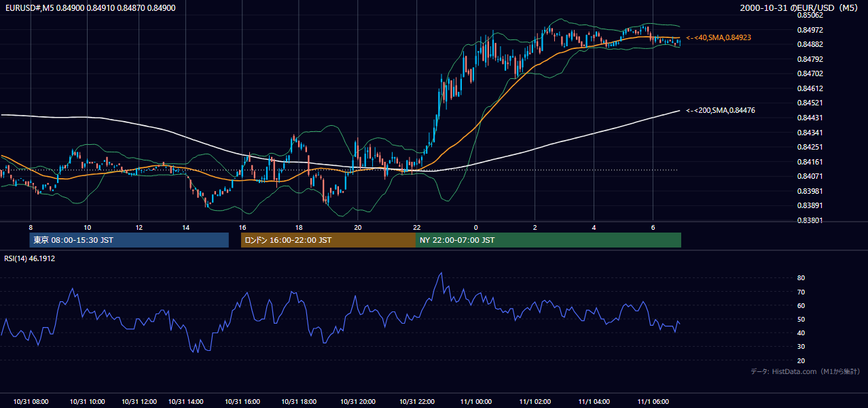Click the 10/31 16:00 bottom time label
868x408 pixels.
242,402
